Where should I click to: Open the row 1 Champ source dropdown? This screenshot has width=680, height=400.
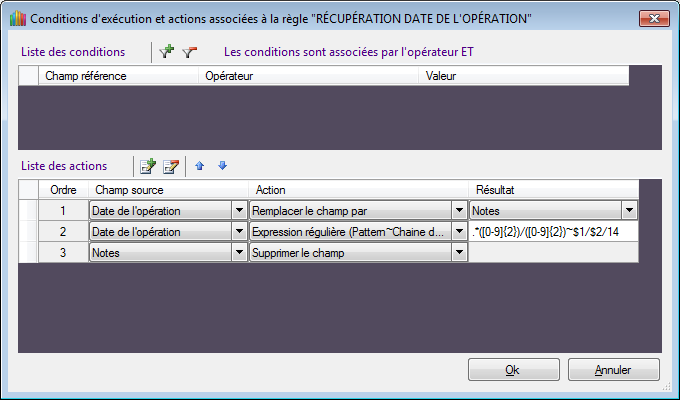238,210
